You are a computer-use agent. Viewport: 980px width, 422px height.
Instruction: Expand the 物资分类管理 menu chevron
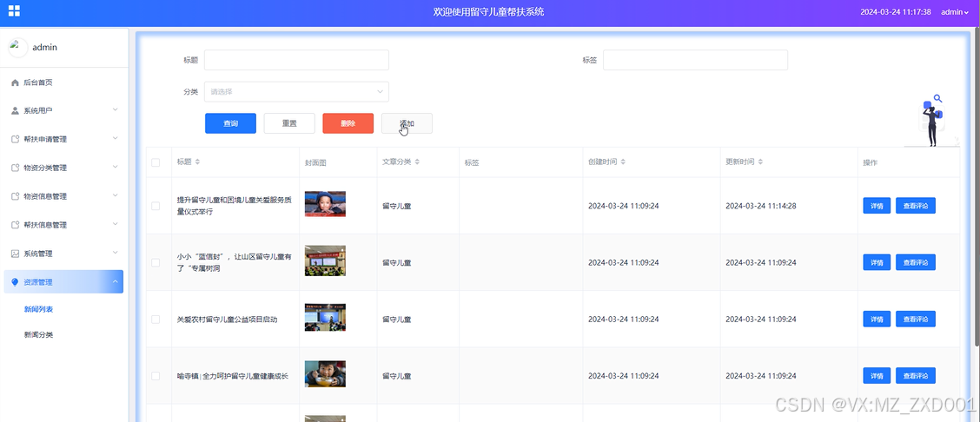point(115,168)
